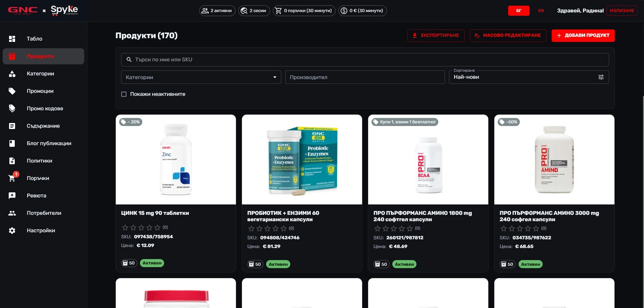
Task: Click the Промо кодове tag icon
Action: 12,109
